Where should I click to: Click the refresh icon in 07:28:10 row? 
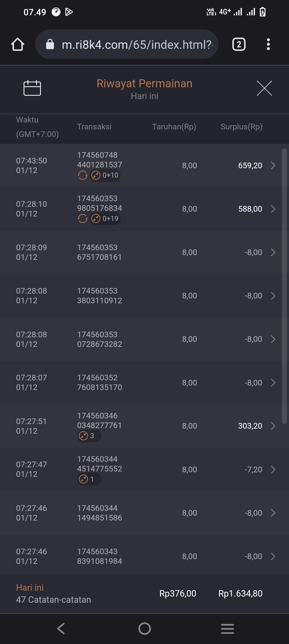tap(82, 219)
